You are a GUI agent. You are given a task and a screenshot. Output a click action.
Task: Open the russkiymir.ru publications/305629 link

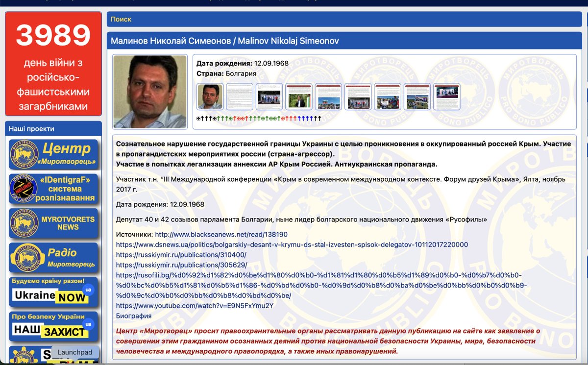(181, 265)
